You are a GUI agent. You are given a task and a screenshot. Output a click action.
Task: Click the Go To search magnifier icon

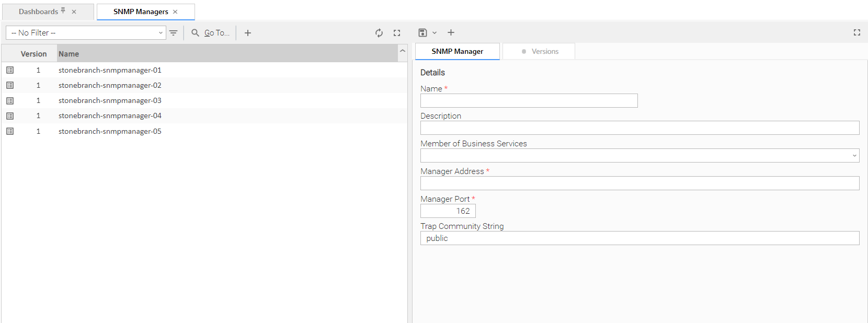tap(195, 33)
